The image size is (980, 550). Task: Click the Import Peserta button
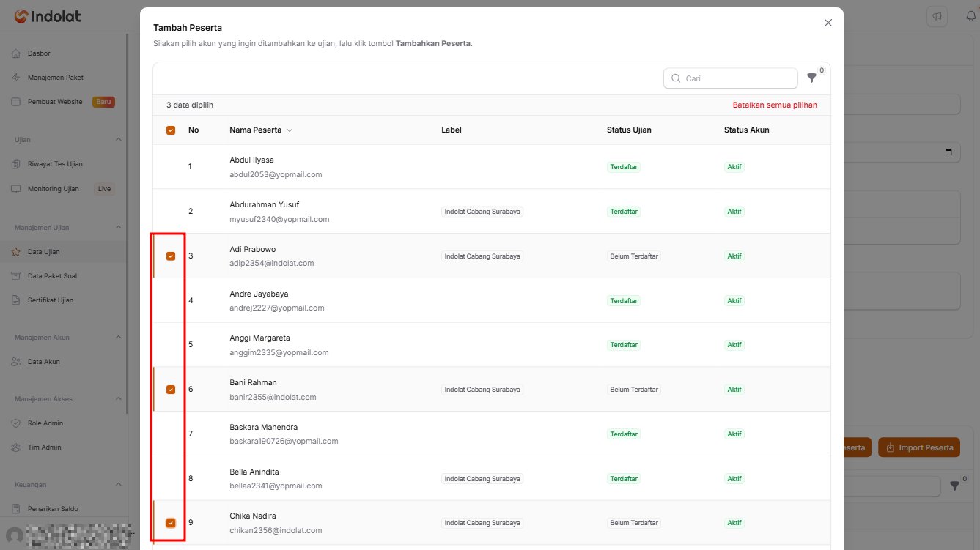[918, 447]
